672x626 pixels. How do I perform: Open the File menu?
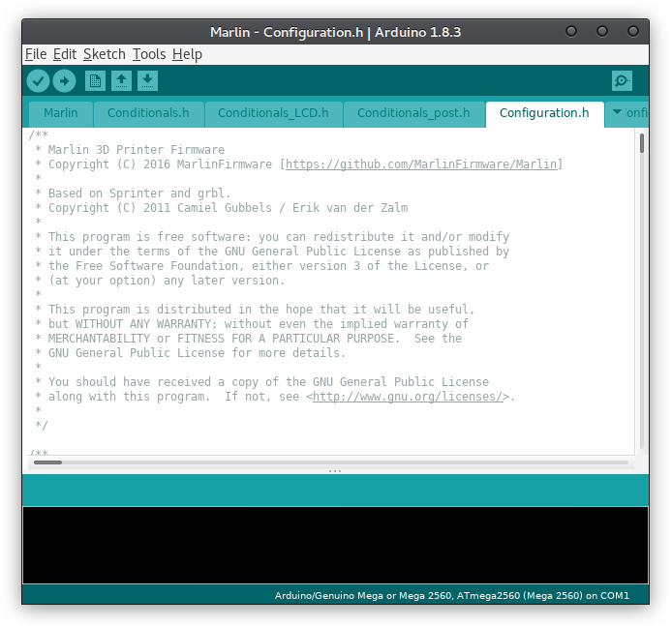pyautogui.click(x=36, y=54)
